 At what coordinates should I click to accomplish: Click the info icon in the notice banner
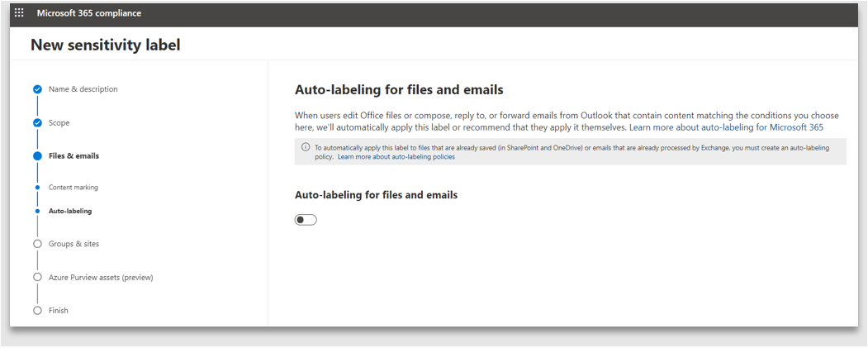click(305, 147)
